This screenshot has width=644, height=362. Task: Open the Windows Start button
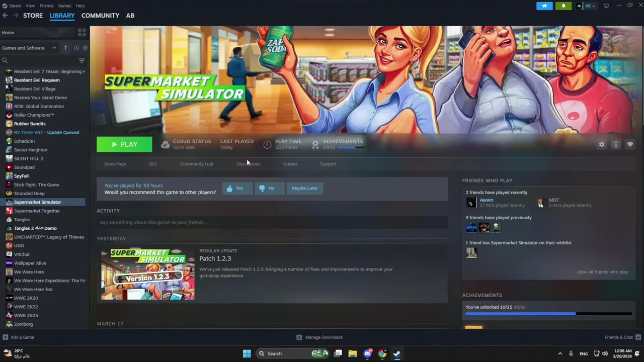point(247,353)
